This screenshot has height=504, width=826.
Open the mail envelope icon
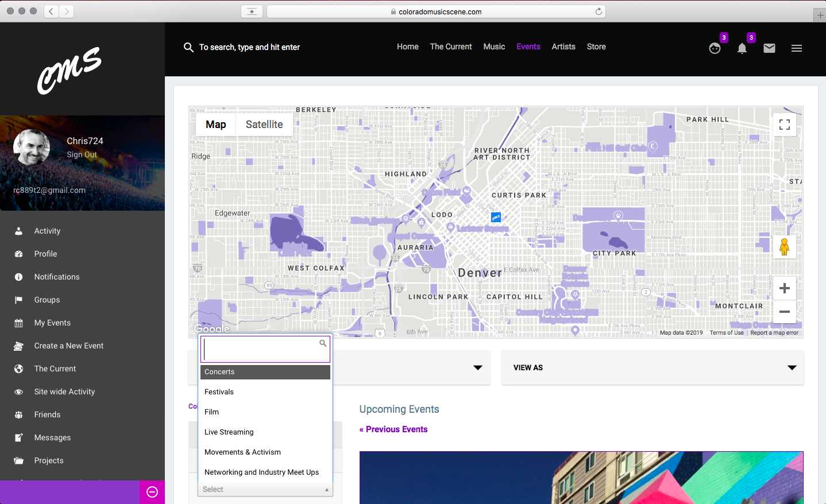769,49
